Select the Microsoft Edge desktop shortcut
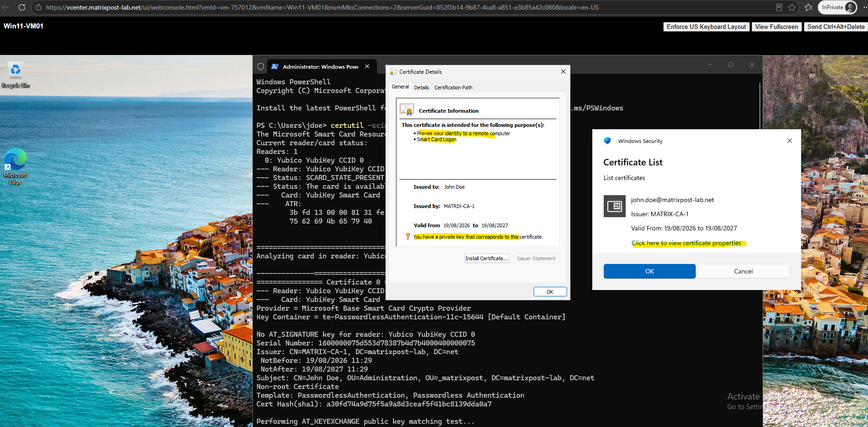Image resolution: width=868 pixels, height=427 pixels. (x=15, y=166)
